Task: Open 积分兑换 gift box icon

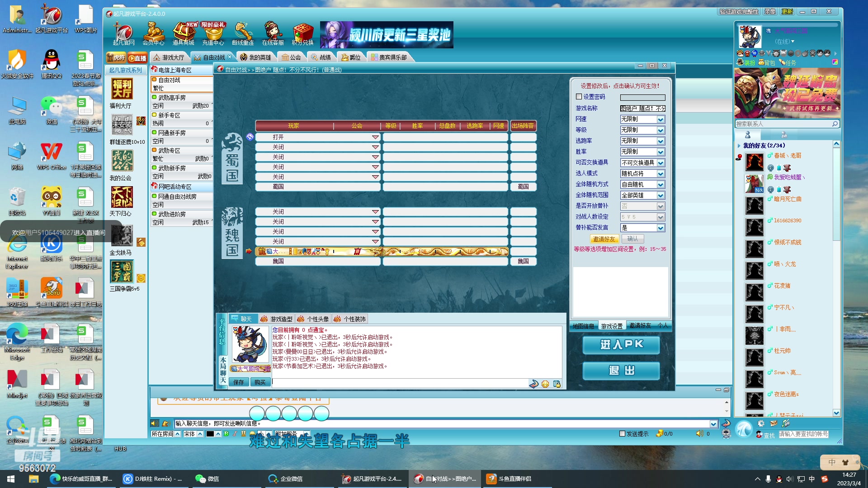Action: pos(302,34)
